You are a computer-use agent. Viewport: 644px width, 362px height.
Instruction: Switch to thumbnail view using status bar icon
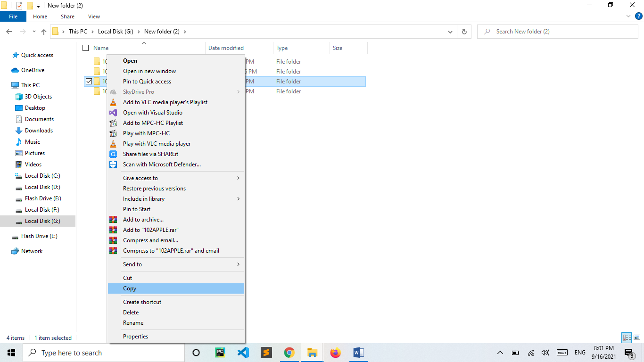pyautogui.click(x=637, y=337)
